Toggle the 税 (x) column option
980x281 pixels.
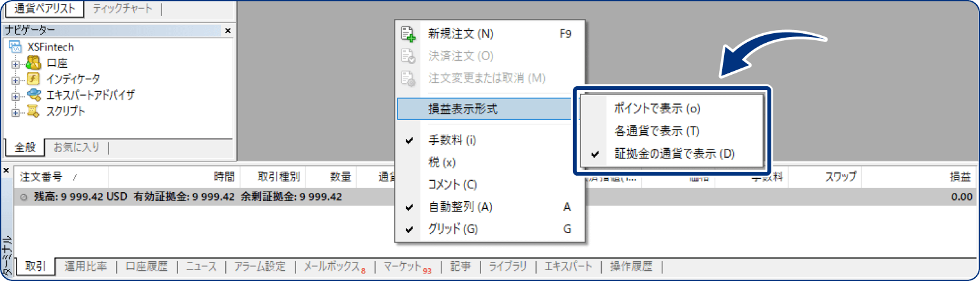[490, 162]
